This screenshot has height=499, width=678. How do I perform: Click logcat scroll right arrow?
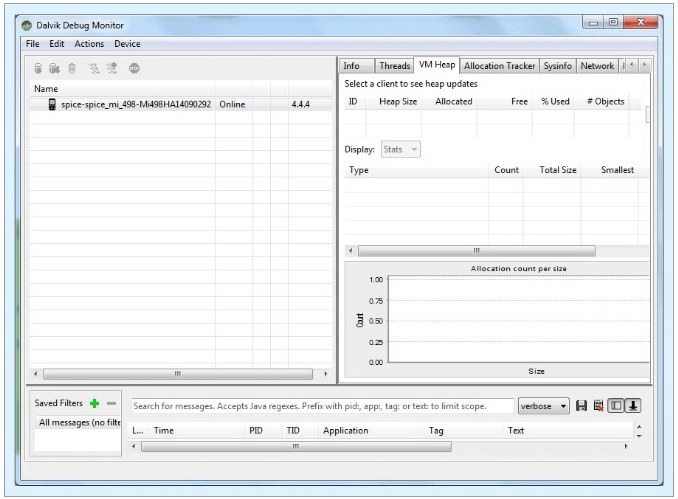pyautogui.click(x=626, y=446)
